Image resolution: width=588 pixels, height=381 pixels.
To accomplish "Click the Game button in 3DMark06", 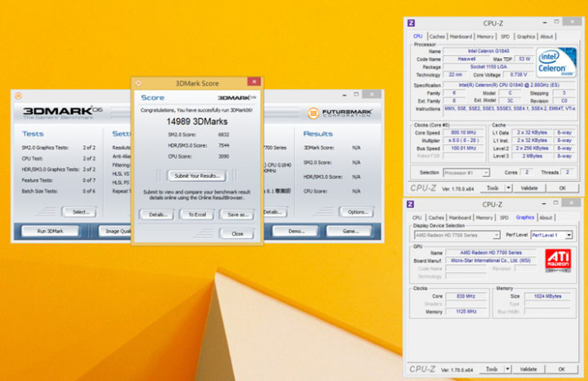I will tap(350, 231).
